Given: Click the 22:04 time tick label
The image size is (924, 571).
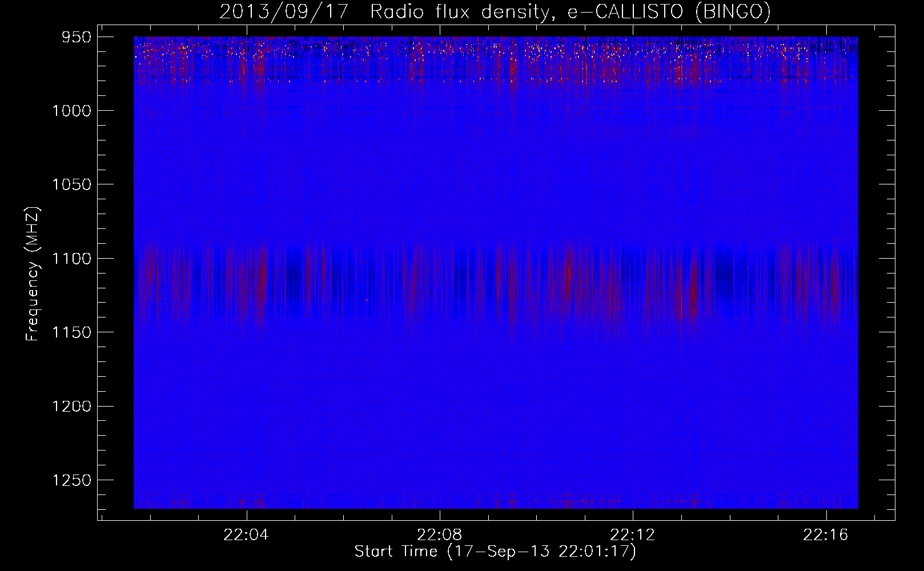Looking at the screenshot, I should pyautogui.click(x=246, y=535).
